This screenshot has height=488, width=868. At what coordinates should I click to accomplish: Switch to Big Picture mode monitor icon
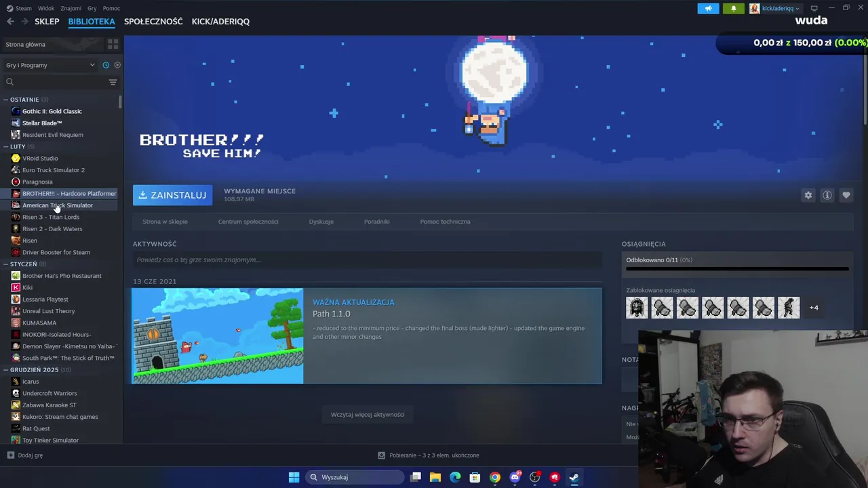814,8
